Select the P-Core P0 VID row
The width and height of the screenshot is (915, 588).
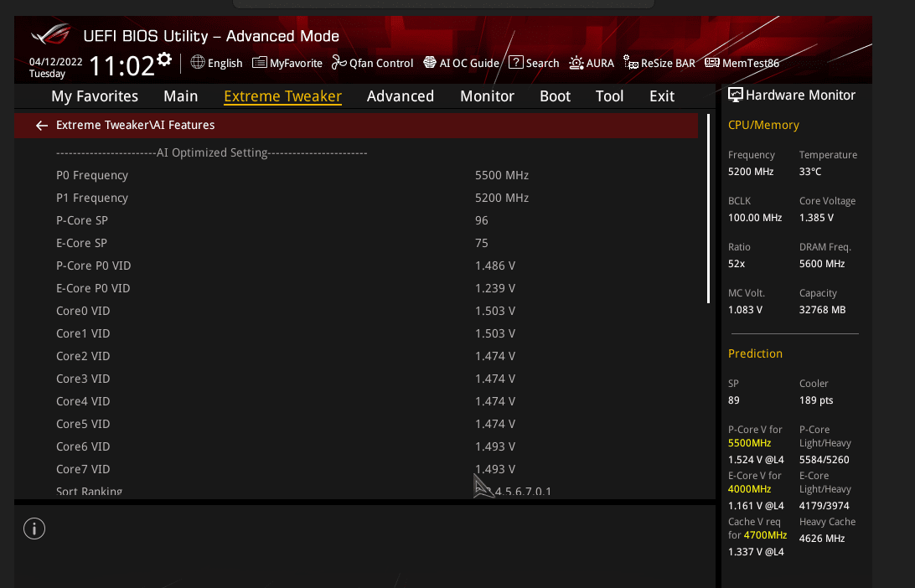[x=356, y=266]
